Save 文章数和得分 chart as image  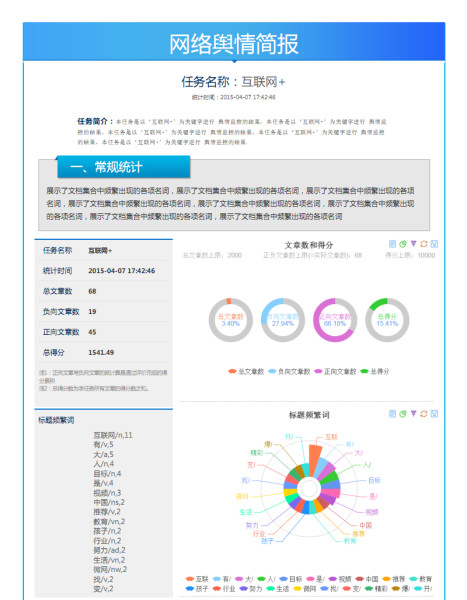(434, 244)
